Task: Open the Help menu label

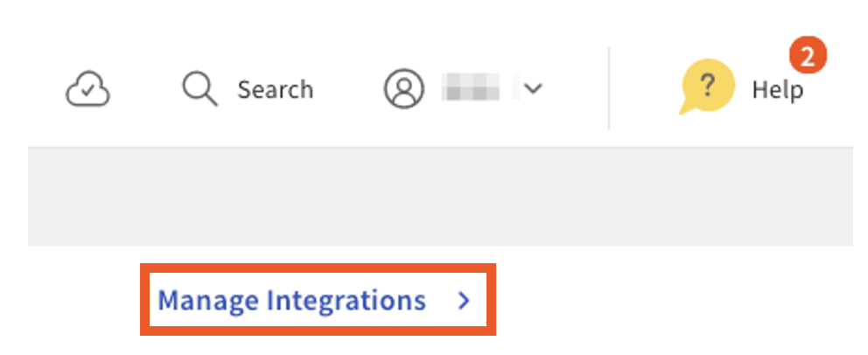Action: click(x=777, y=89)
